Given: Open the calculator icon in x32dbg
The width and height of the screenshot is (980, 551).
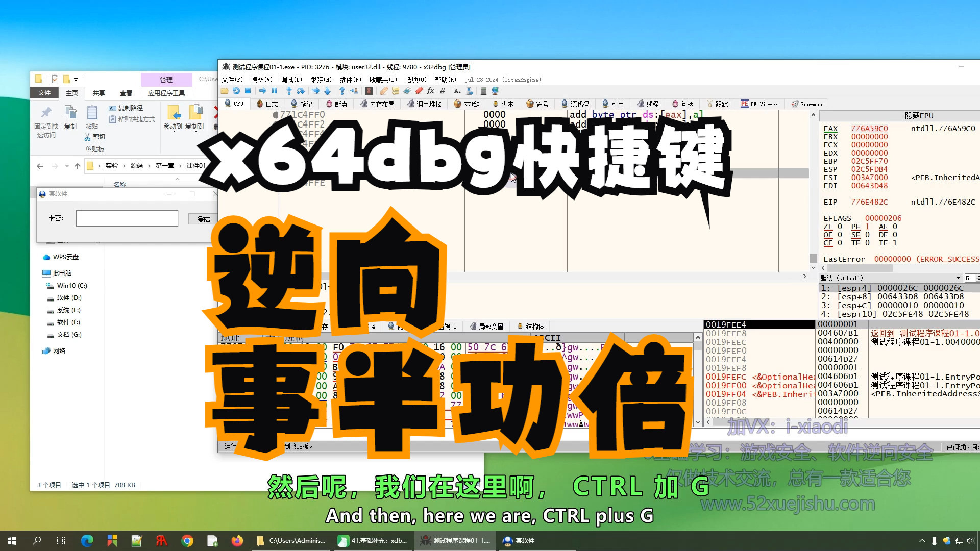Looking at the screenshot, I should coord(483,91).
